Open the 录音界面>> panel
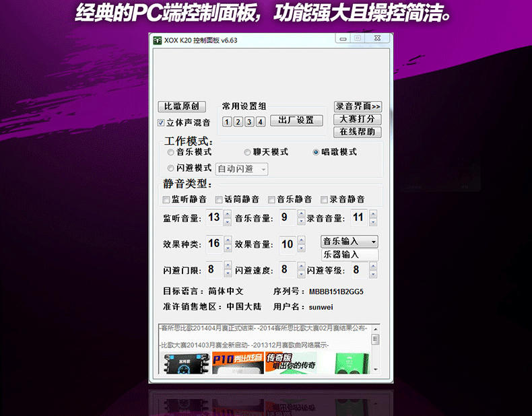Screen dimensions: 532x416 point(358,106)
